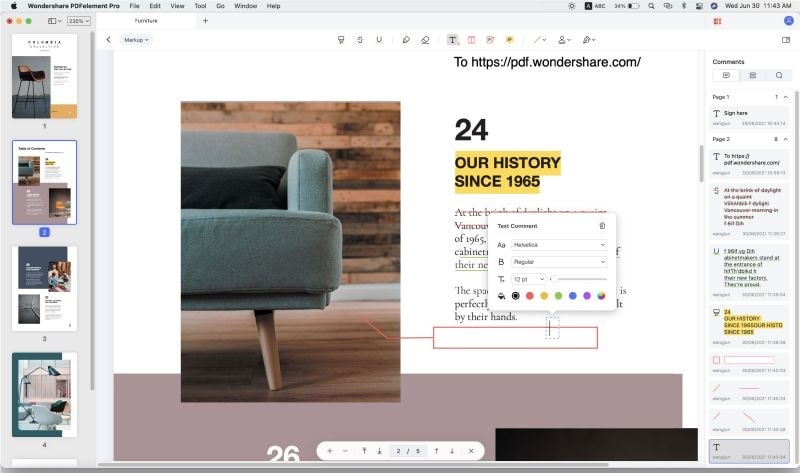Open the stamp tool dropdown

[x=564, y=40]
